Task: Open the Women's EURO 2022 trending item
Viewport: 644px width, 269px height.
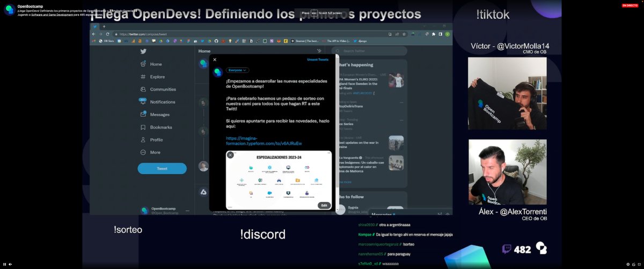Action: [371, 83]
